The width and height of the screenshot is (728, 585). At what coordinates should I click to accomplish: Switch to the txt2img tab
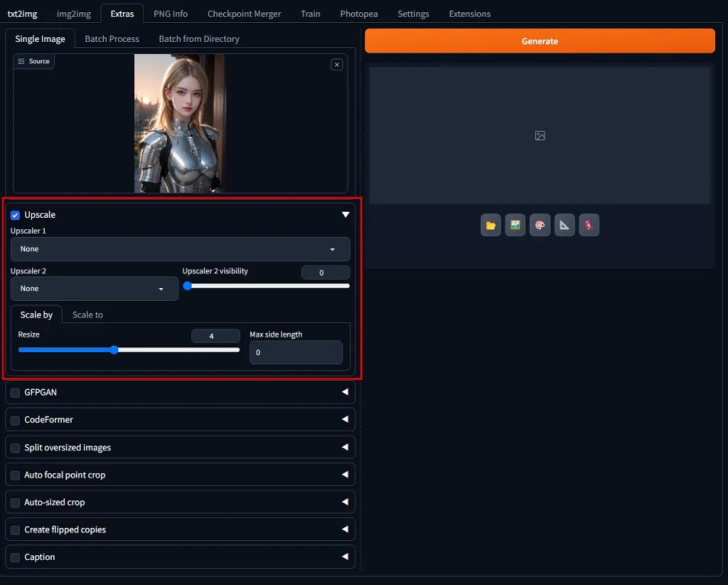(22, 14)
